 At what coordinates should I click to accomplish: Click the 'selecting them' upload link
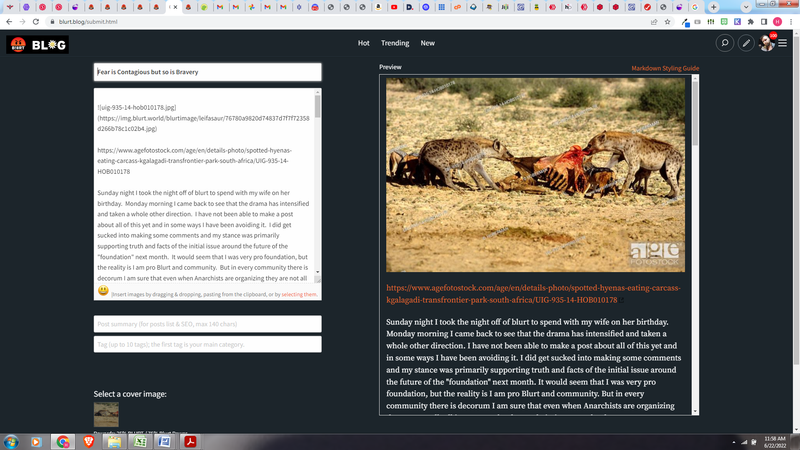click(x=299, y=294)
